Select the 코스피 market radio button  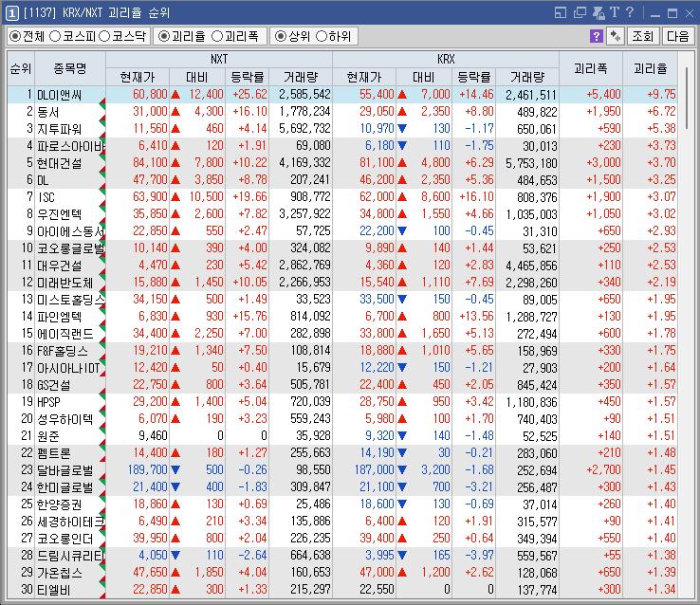pos(54,36)
